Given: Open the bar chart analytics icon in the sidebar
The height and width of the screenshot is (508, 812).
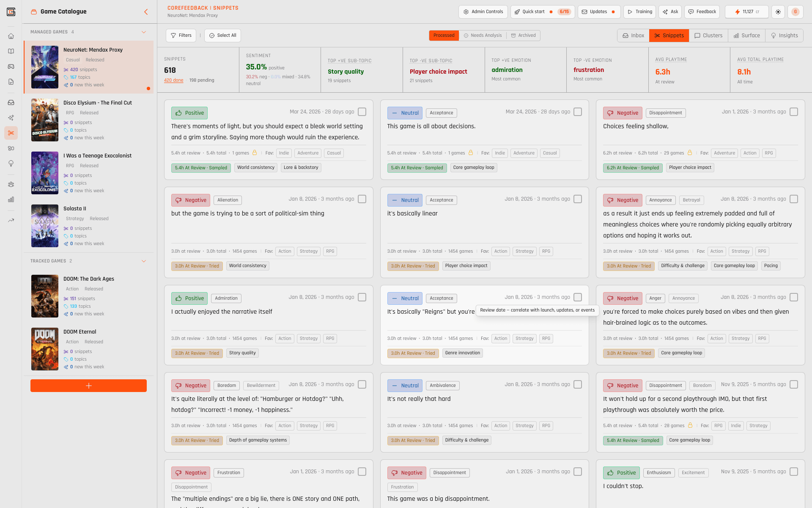Looking at the screenshot, I should [x=11, y=199].
